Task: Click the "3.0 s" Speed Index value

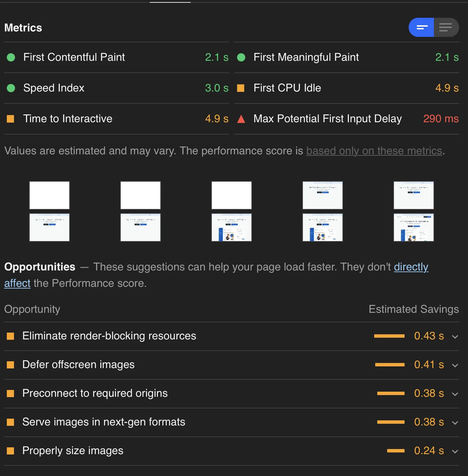Action: [x=217, y=88]
